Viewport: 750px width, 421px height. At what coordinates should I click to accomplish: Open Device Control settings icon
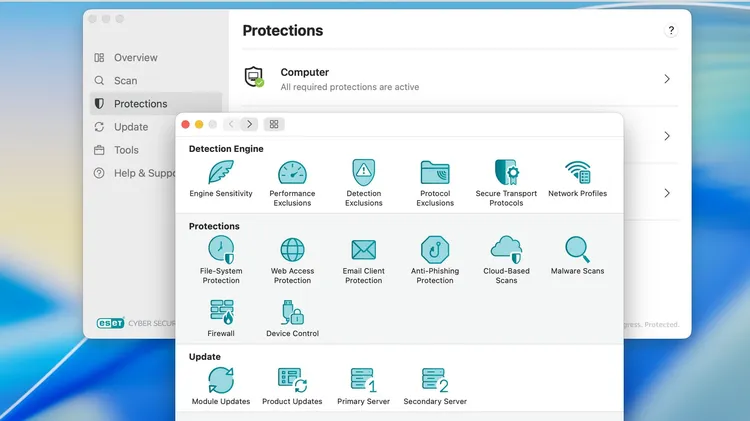292,312
